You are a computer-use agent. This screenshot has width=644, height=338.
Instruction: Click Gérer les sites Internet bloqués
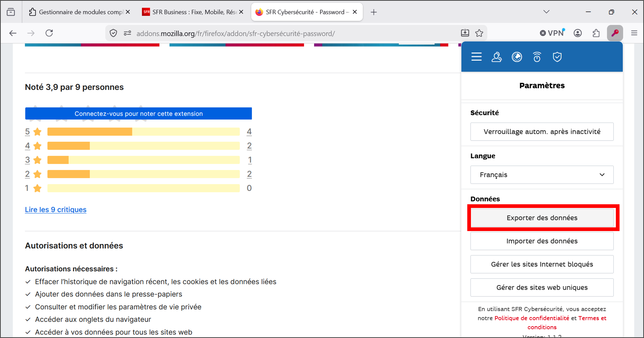(x=542, y=264)
